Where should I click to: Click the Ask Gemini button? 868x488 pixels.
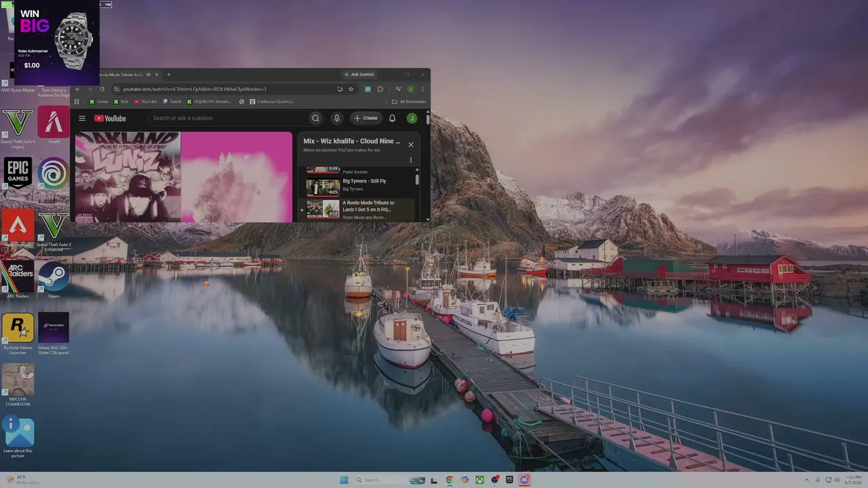pyautogui.click(x=359, y=75)
